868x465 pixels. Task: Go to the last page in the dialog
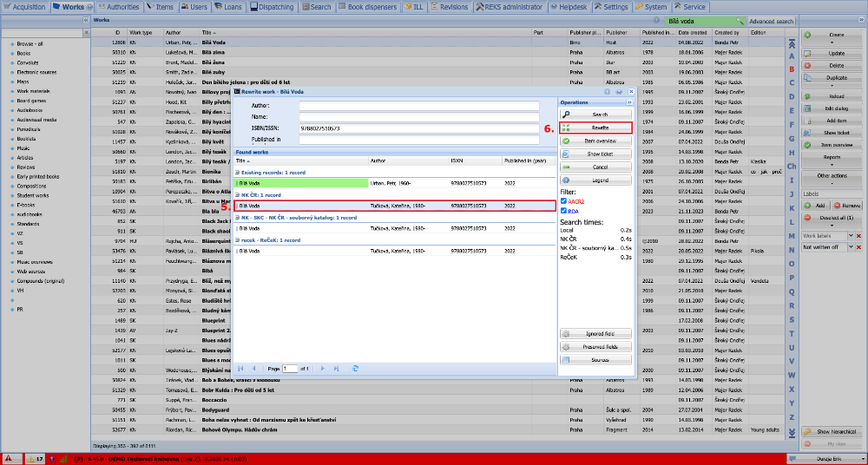pyautogui.click(x=336, y=369)
